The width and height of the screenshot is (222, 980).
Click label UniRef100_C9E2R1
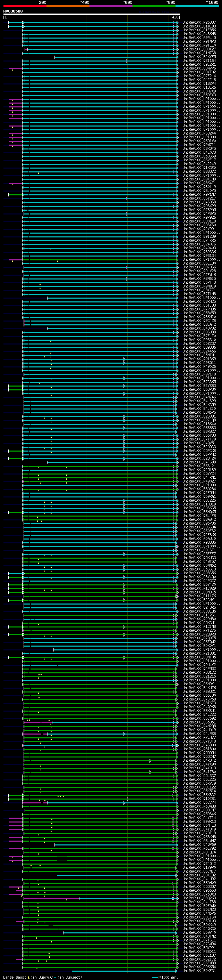pos(199,64)
